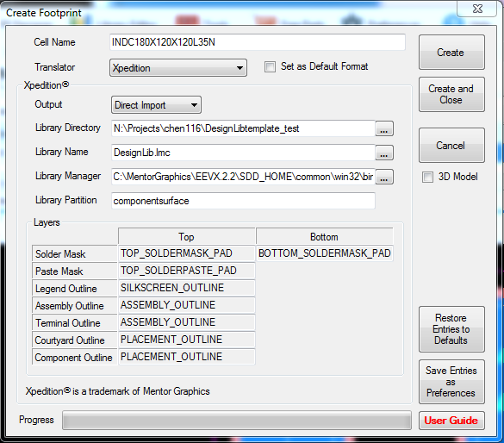Restore Entries to Defaults
Image resolution: width=504 pixels, height=443 pixels.
[x=451, y=329]
